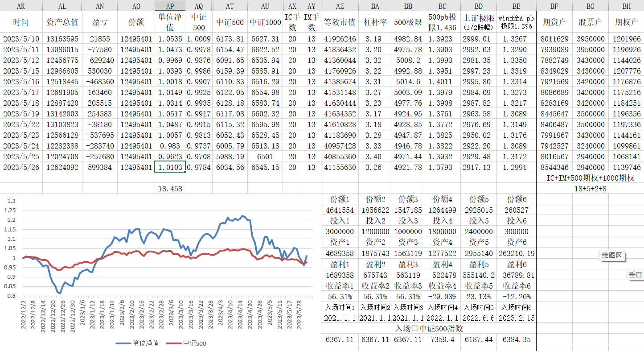The width and height of the screenshot is (644, 351).
Task: Select the AP column header
Action: 170,6
